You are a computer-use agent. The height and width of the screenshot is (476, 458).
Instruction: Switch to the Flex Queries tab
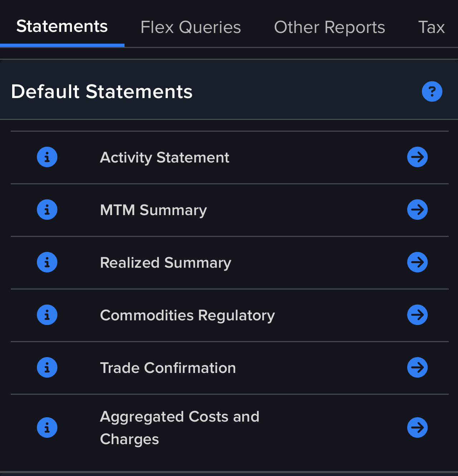tap(191, 27)
